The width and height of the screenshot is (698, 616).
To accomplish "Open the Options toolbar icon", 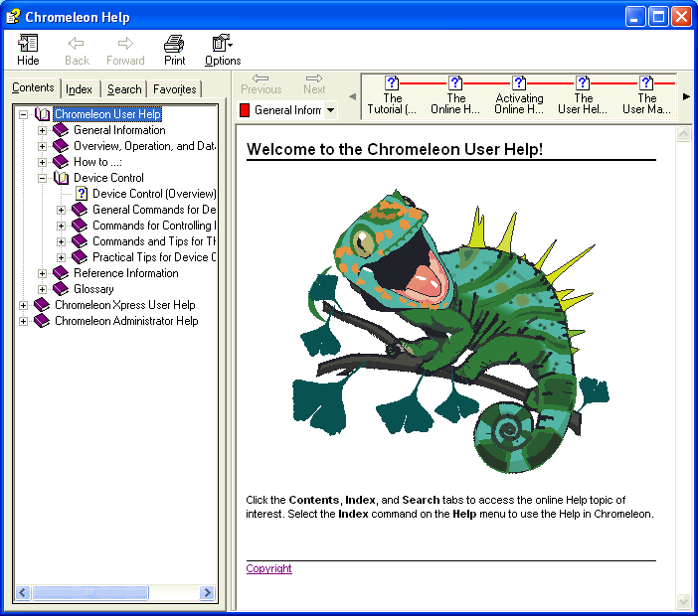I will (x=222, y=43).
